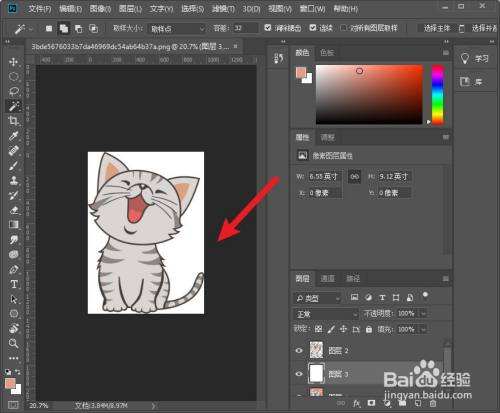
Task: Toggle the anti-alias checkbox
Action: 268,28
